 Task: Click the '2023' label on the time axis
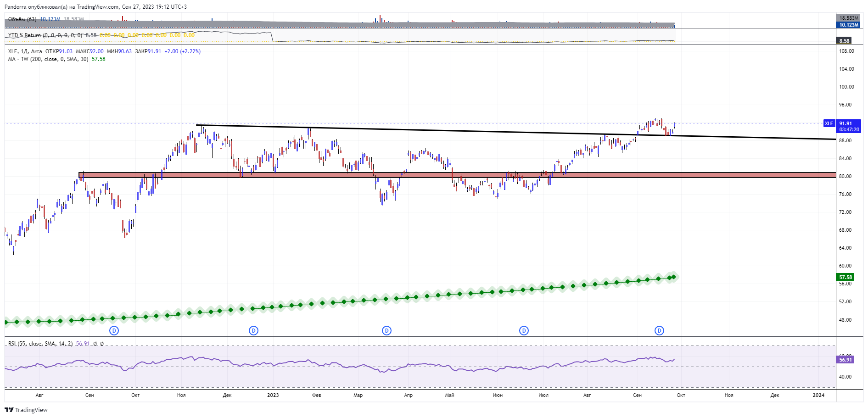tap(273, 395)
